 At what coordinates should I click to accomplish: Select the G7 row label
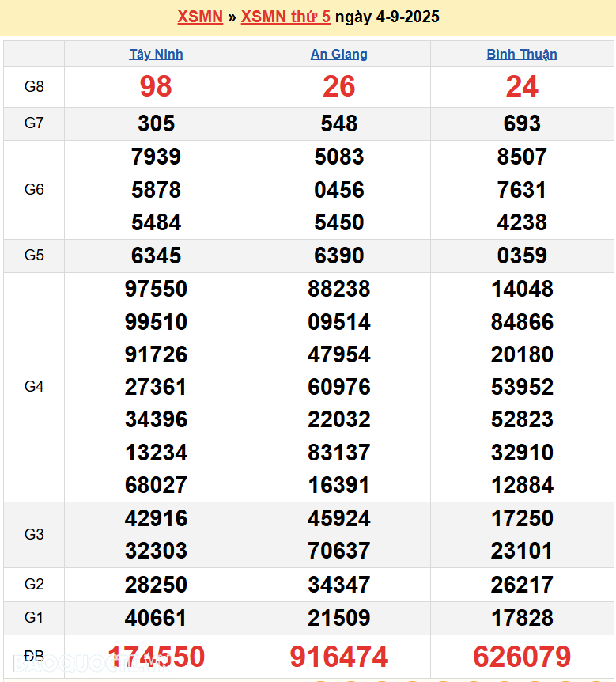pos(34,123)
